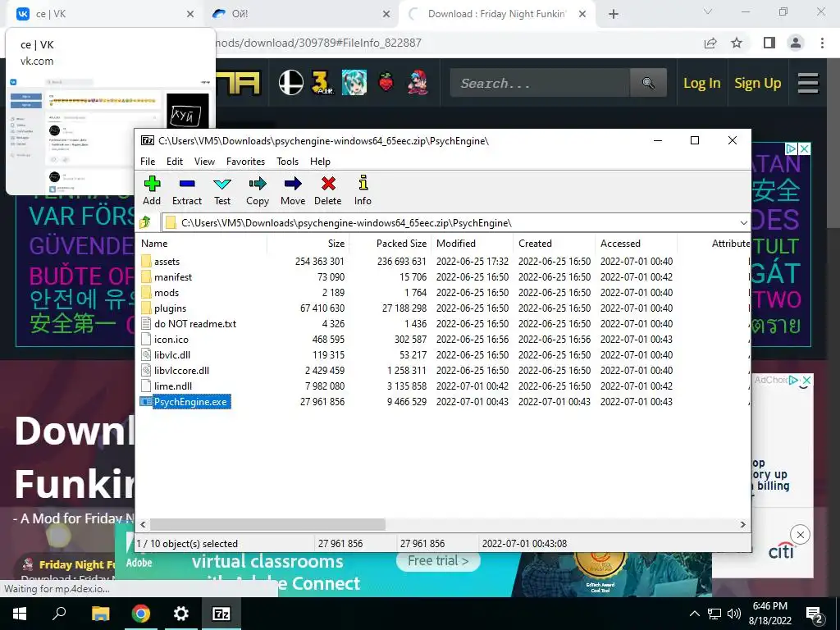840x630 pixels.
Task: Open the Help menu in 7-Zip
Action: [x=321, y=162]
